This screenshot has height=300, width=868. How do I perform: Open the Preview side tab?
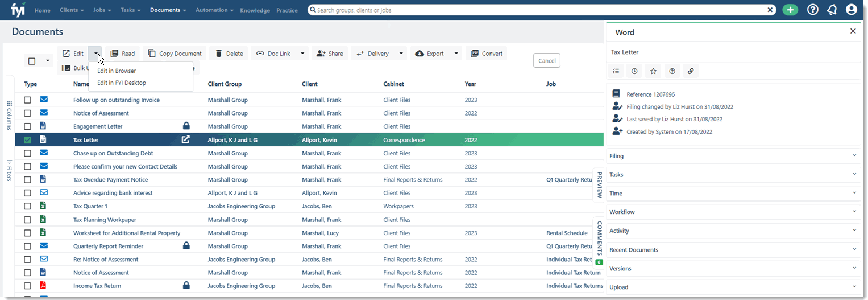point(599,184)
